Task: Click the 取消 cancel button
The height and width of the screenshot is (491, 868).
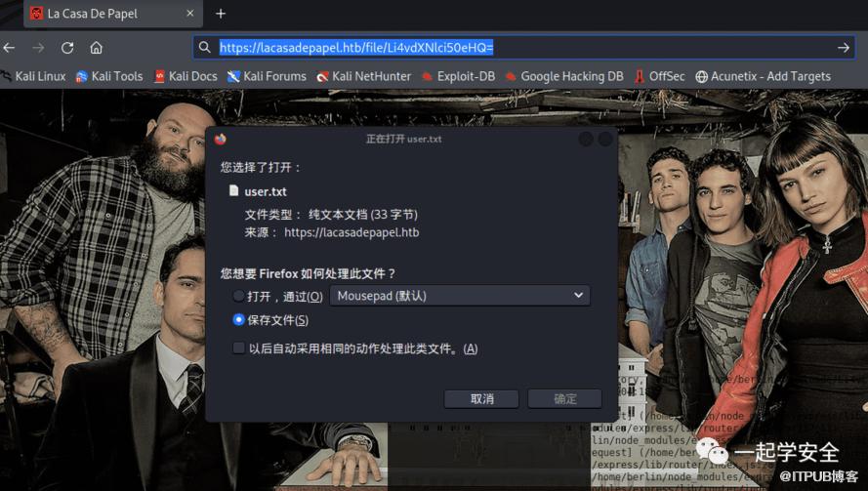Action: [481, 398]
